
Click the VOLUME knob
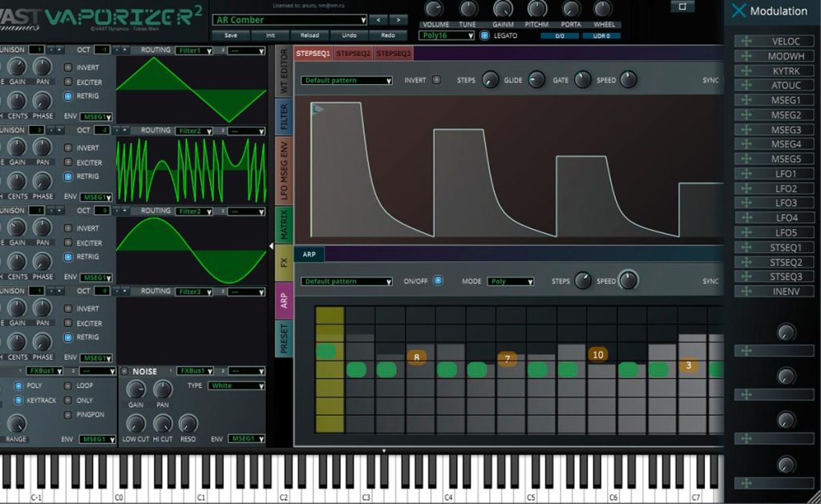[434, 8]
